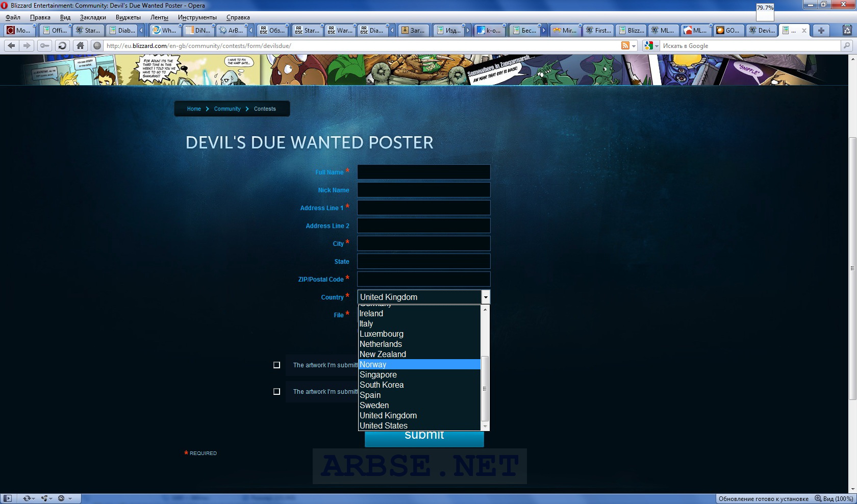Viewport: 857px width, 504px height.
Task: Click the URL address bar
Action: pyautogui.click(x=362, y=45)
